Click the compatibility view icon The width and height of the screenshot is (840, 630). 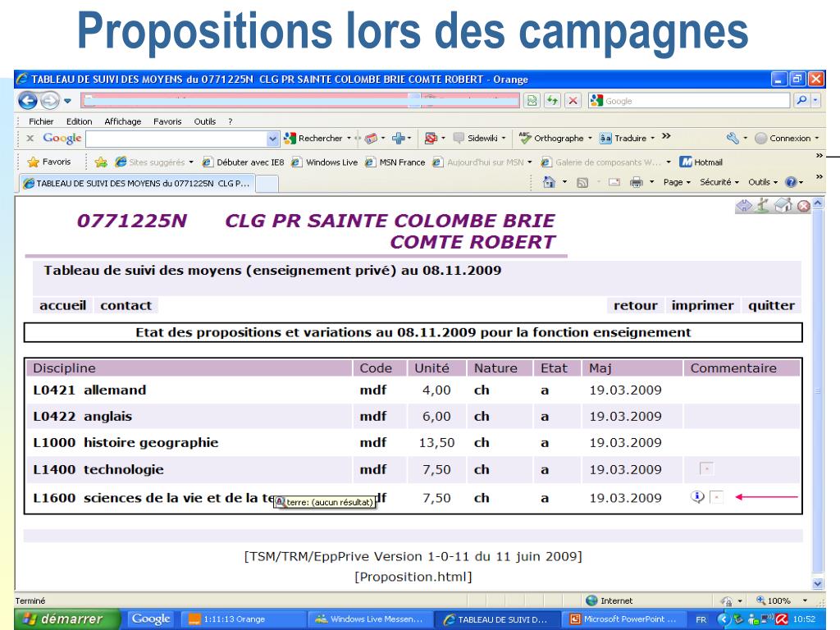(x=532, y=100)
